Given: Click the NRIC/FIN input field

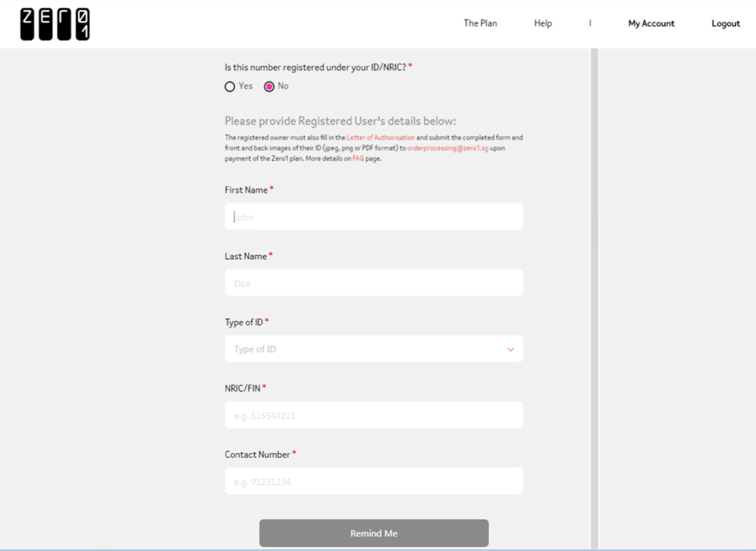Looking at the screenshot, I should pyautogui.click(x=374, y=414).
